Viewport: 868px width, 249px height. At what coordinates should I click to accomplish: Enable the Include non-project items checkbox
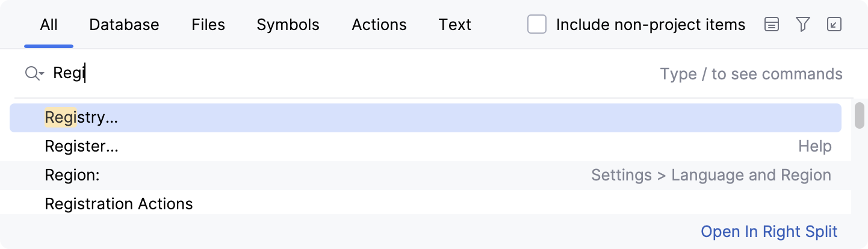pos(537,25)
